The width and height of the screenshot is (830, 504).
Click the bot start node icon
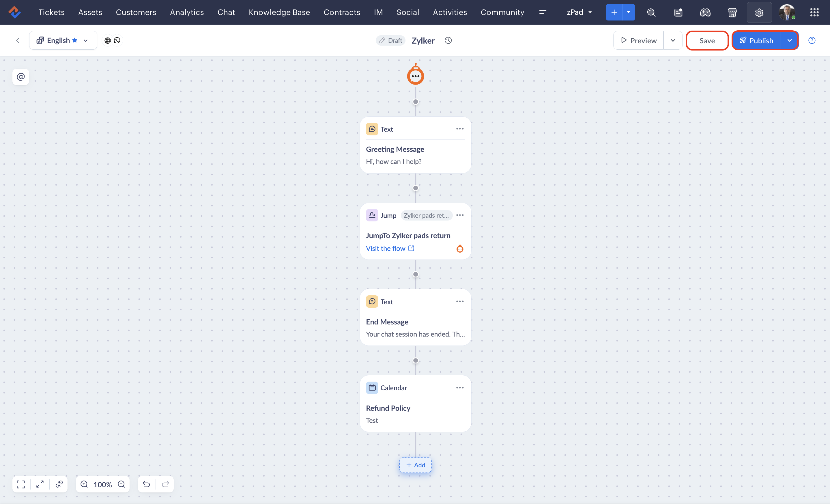point(415,75)
